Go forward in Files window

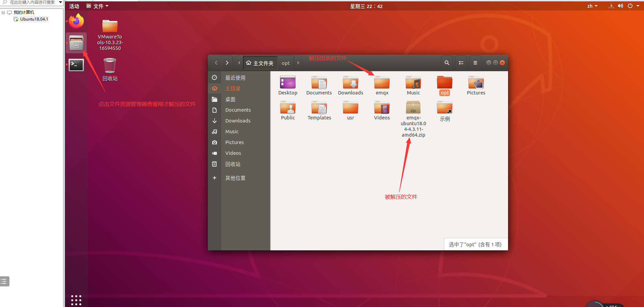pos(227,63)
